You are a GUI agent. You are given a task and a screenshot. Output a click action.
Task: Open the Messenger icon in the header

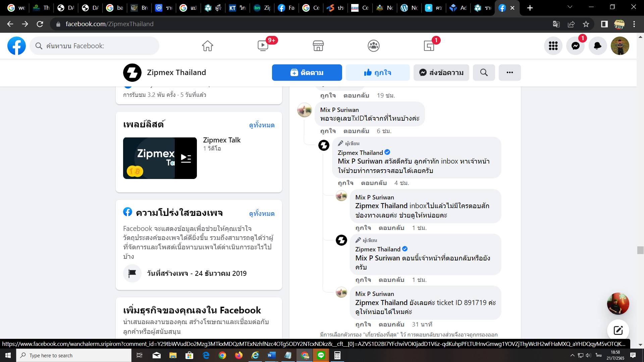click(x=576, y=46)
